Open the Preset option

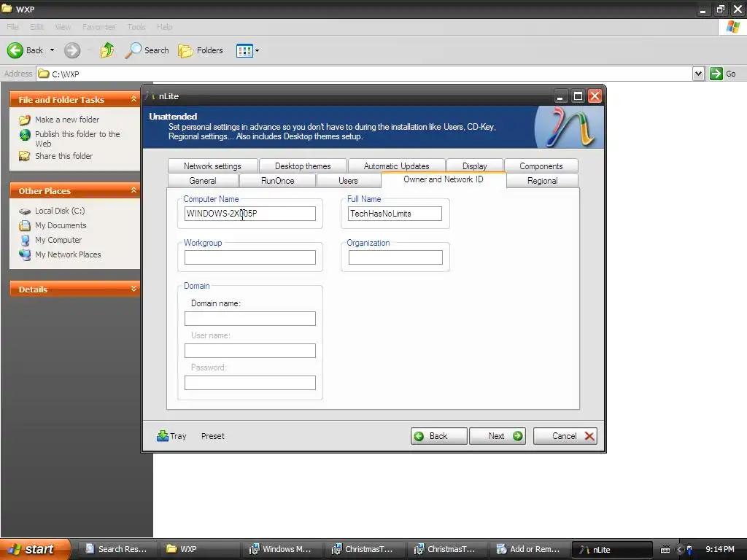coord(212,436)
